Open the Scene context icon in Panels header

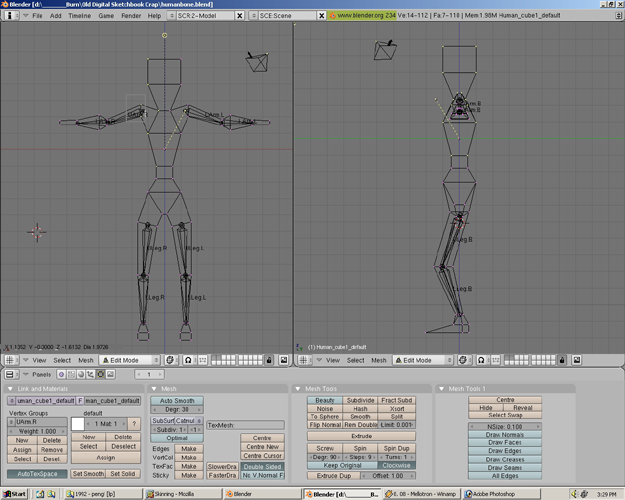point(110,374)
